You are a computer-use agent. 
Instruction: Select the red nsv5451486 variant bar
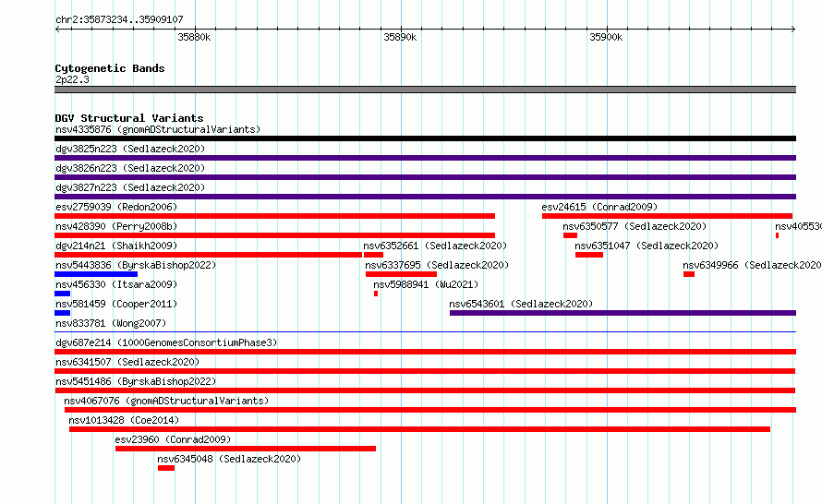tap(425, 390)
